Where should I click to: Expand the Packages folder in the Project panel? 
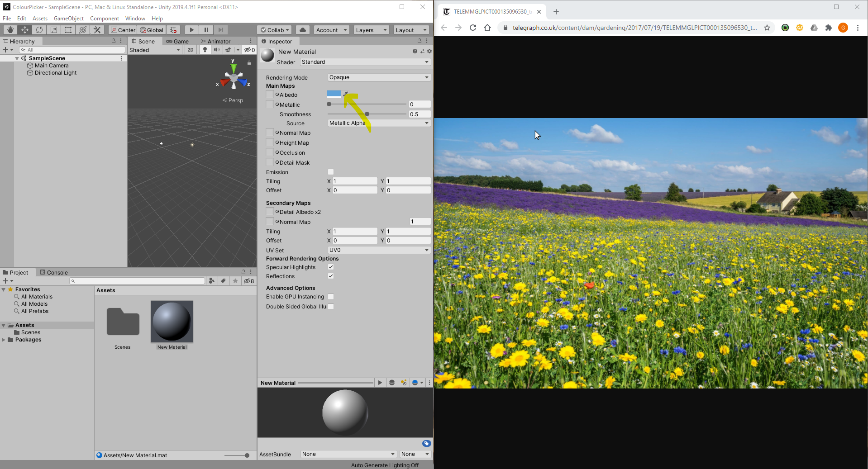(x=4, y=339)
